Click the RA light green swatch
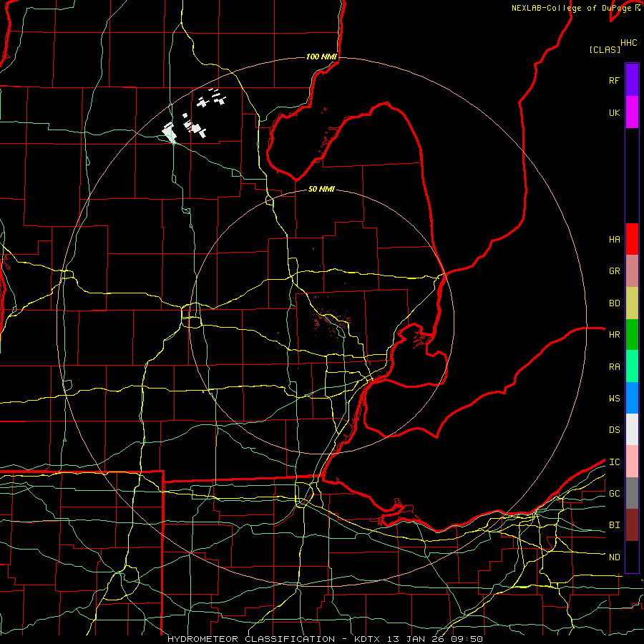Viewport: 644px width, 644px height. tap(632, 366)
